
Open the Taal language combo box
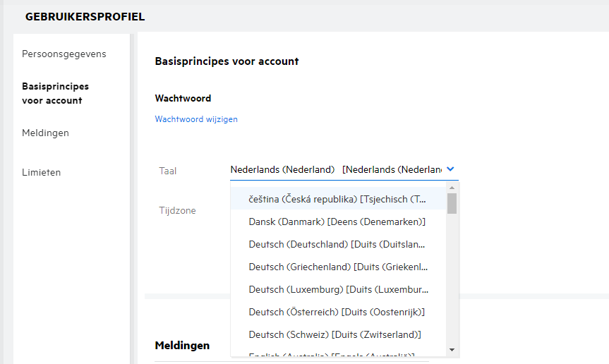tap(335, 170)
